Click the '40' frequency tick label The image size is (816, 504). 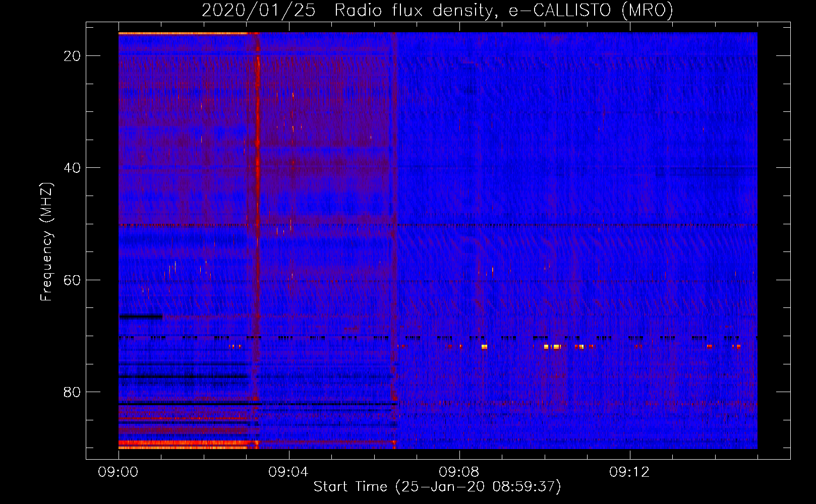[x=72, y=168]
